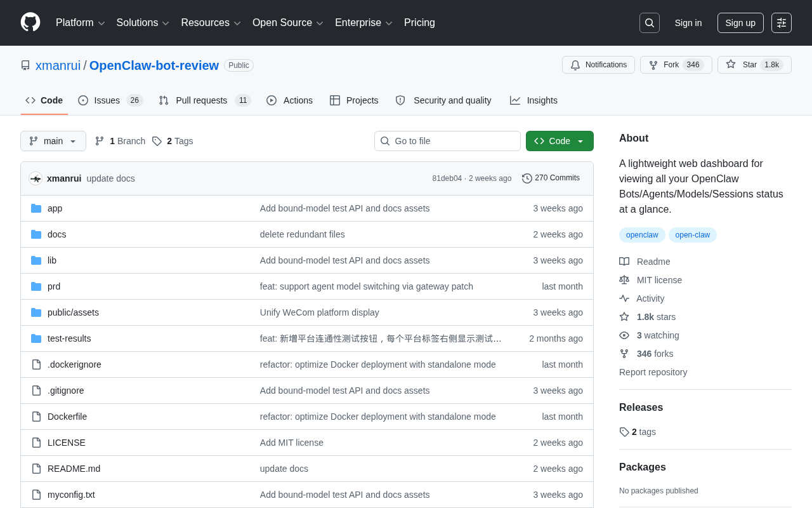Click the Dockerfile file icon

pos(36,417)
